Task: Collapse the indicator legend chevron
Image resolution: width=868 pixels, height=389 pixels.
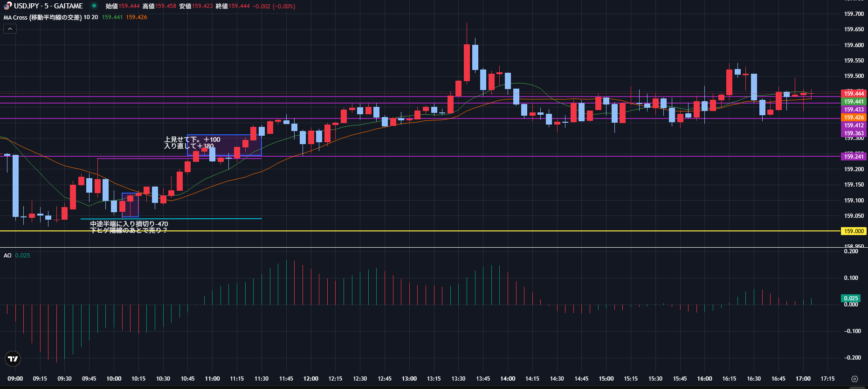Action: pyautogui.click(x=10, y=29)
